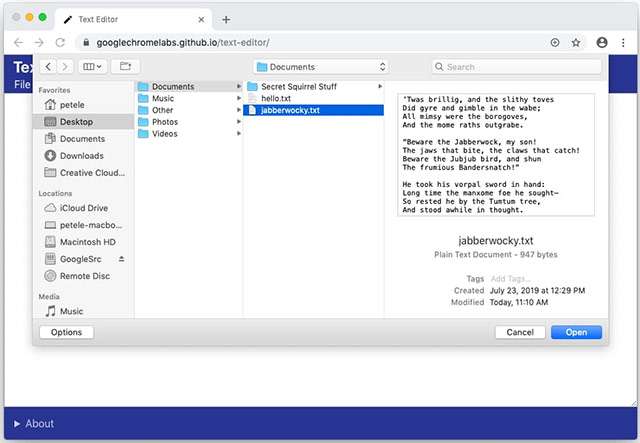Click the Options button
640x443 pixels.
tap(67, 332)
